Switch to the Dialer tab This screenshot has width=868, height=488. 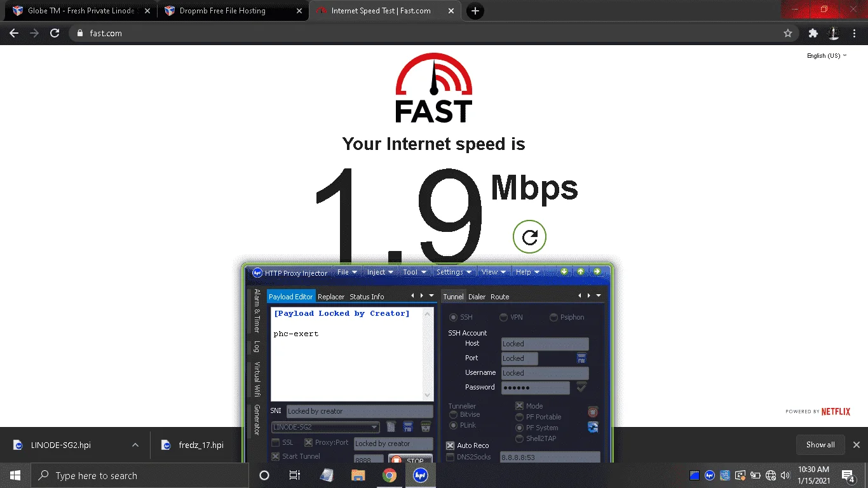[477, 297]
